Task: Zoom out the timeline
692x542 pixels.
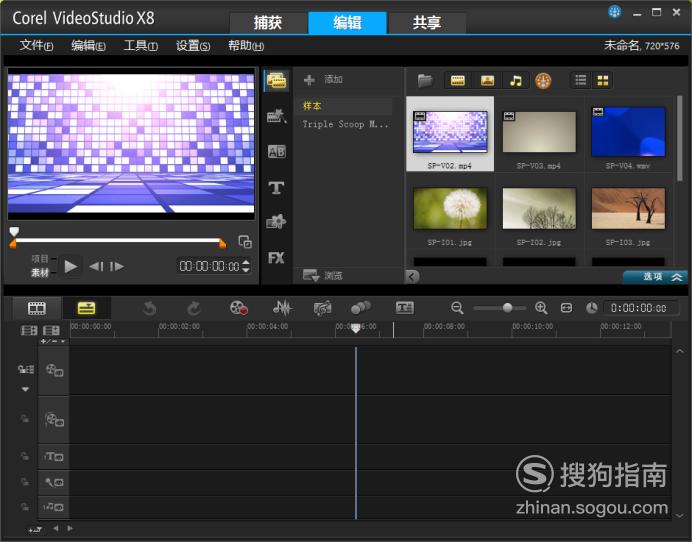Action: (457, 308)
